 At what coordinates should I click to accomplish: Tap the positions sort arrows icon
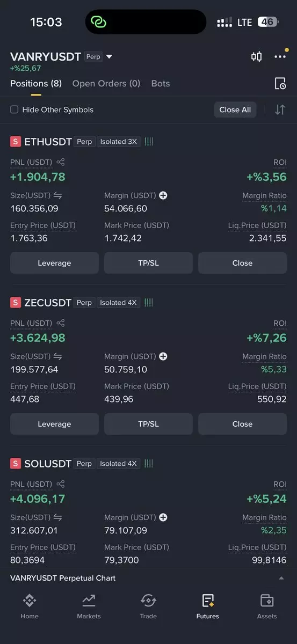pyautogui.click(x=280, y=109)
